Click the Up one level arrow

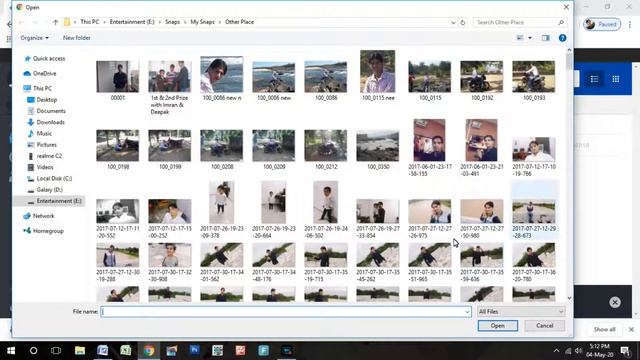tap(56, 22)
